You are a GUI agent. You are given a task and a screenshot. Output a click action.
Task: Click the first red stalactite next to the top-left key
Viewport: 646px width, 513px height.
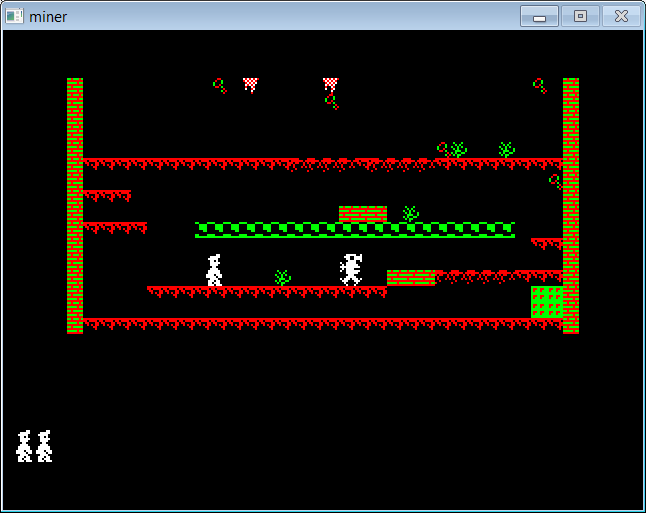point(250,85)
